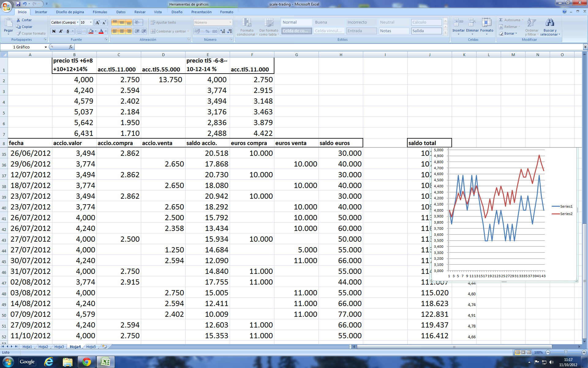This screenshot has width=588, height=368.
Task: Click the fill color paint bucket
Action: click(x=91, y=31)
